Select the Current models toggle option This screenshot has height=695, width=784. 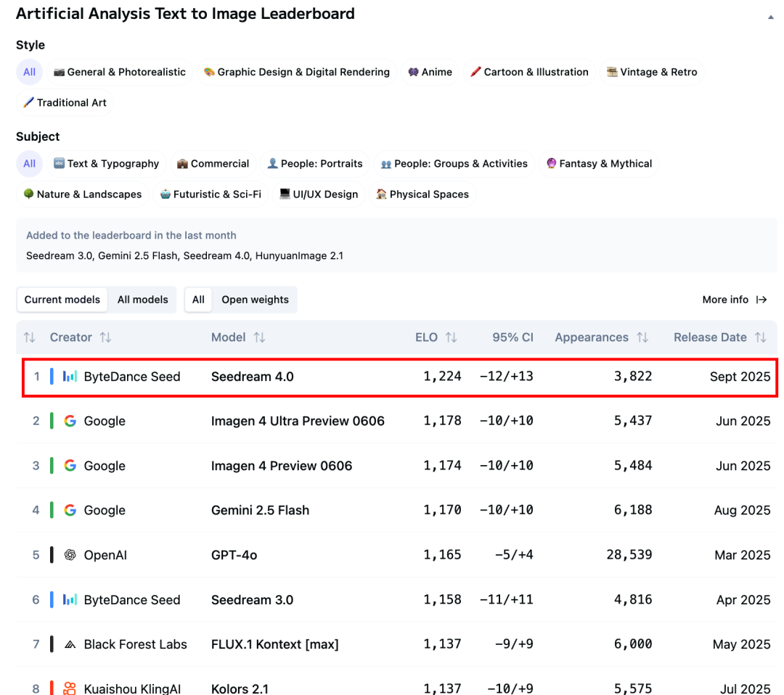62,300
